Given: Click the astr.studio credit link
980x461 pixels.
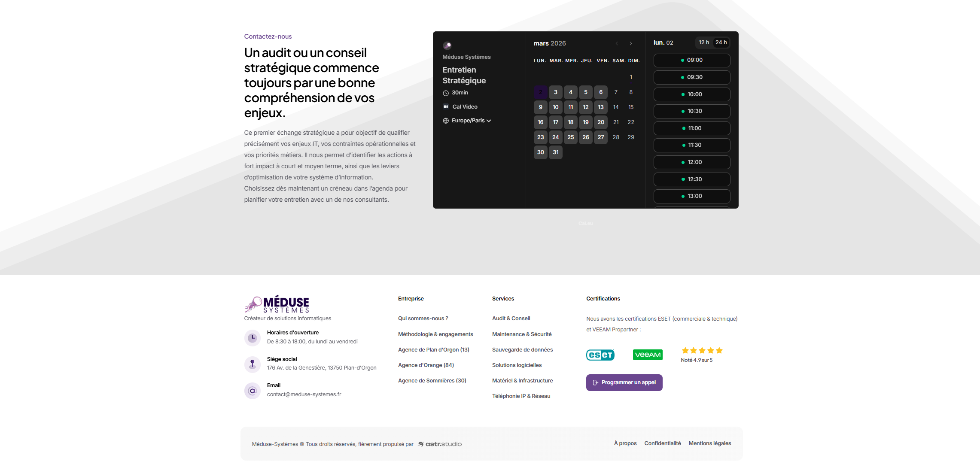Looking at the screenshot, I should [440, 444].
